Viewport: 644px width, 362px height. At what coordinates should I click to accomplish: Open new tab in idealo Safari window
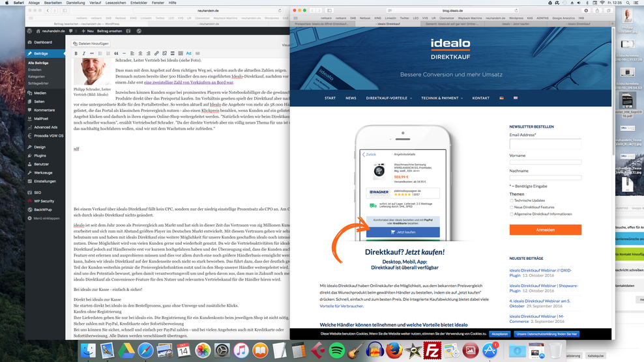(x=612, y=24)
